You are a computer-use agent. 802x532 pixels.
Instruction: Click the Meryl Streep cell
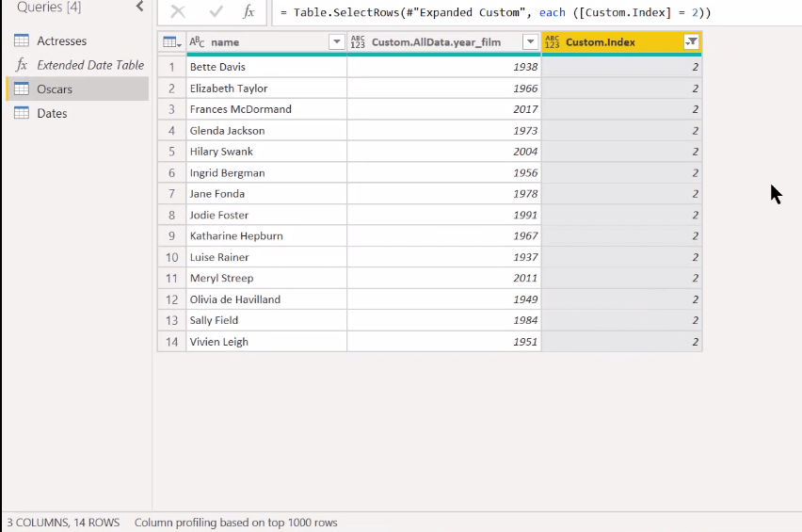click(x=266, y=279)
